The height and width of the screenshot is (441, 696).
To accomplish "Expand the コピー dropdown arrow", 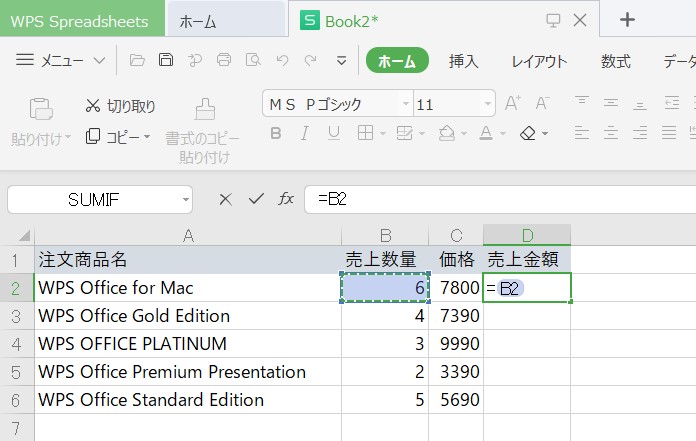I will (x=147, y=137).
